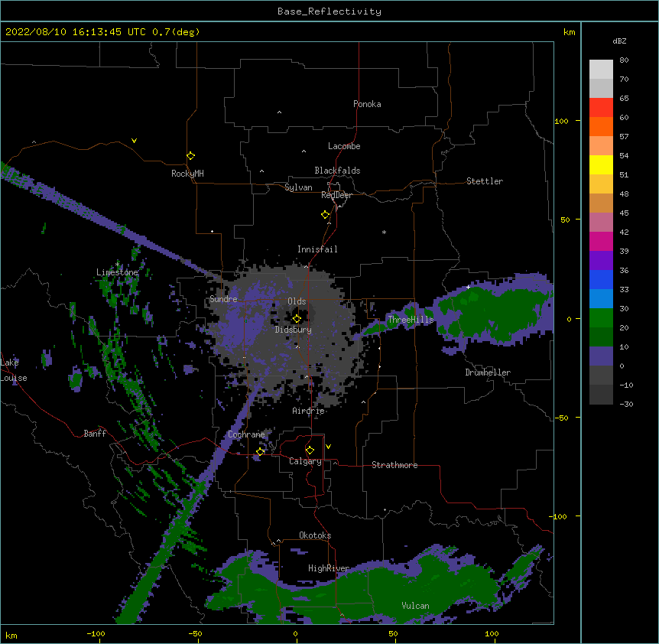Click the Limestone label
This screenshot has height=644, width=659.
point(117,272)
